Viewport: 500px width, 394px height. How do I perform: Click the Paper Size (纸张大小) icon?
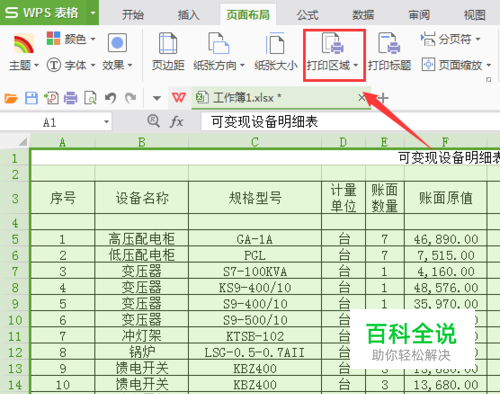tap(276, 44)
